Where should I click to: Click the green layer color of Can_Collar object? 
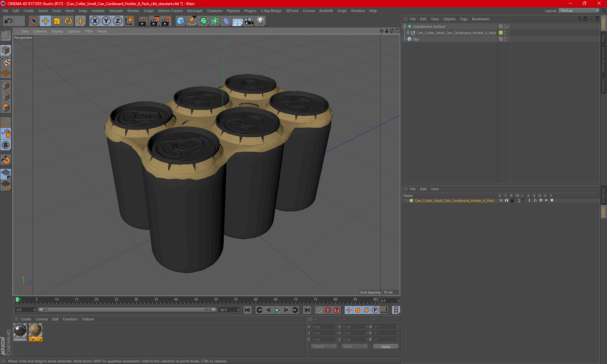coord(501,33)
